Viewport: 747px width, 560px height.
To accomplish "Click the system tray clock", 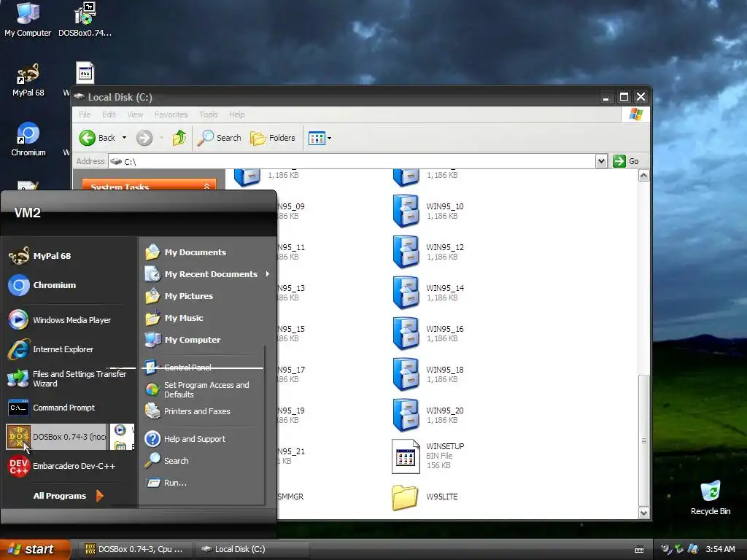I will tap(720, 549).
